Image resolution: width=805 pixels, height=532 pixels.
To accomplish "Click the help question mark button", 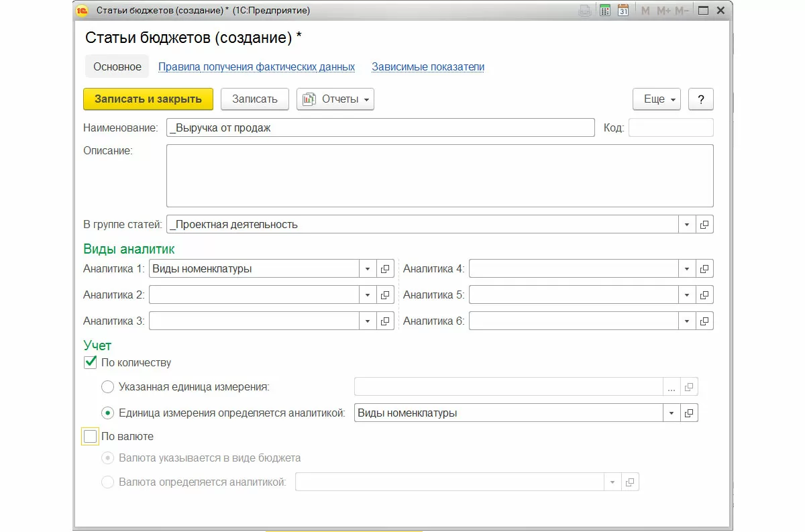I will coord(701,99).
